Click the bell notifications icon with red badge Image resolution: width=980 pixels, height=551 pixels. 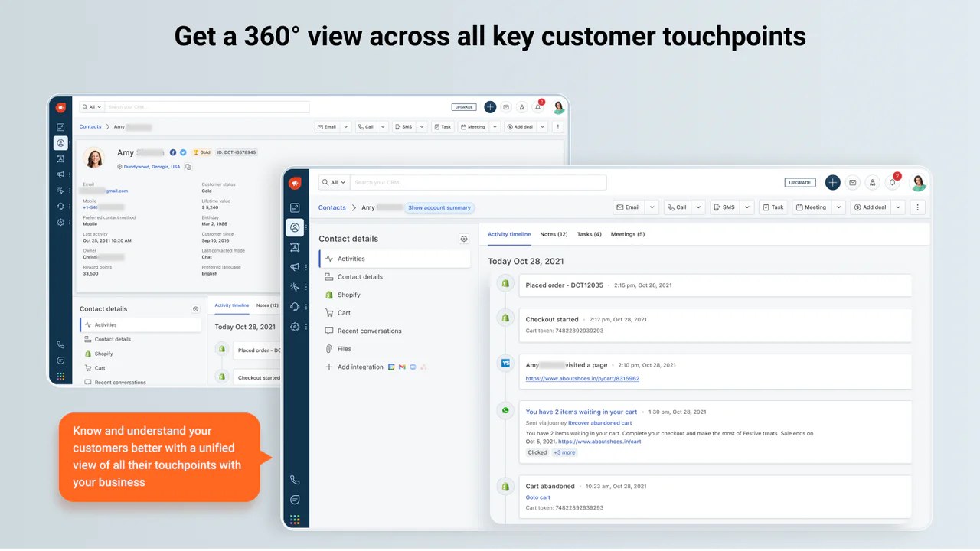pyautogui.click(x=893, y=183)
